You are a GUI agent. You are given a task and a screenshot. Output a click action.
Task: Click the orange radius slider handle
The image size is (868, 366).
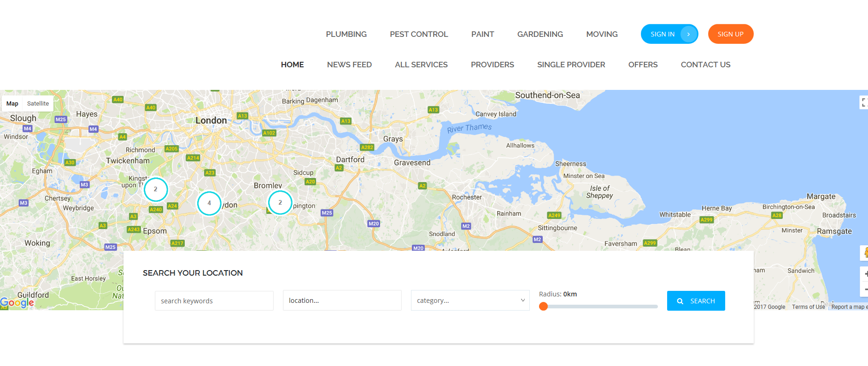pos(544,307)
